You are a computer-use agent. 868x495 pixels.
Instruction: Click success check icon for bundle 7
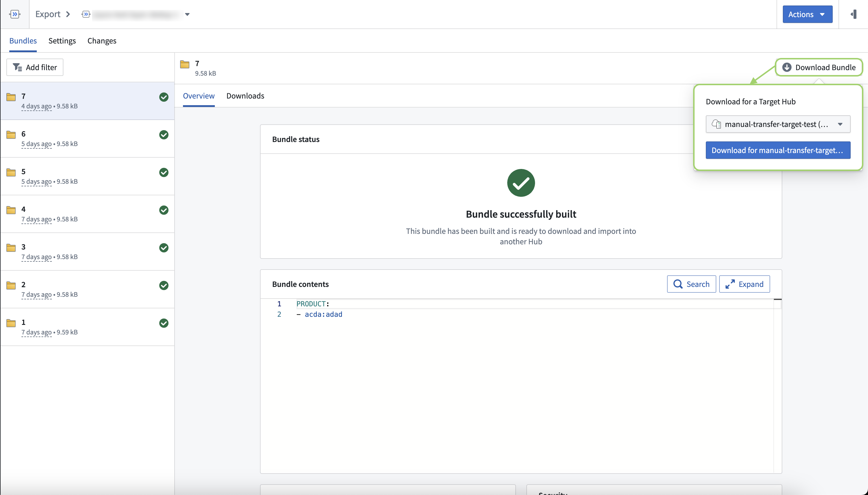click(164, 97)
